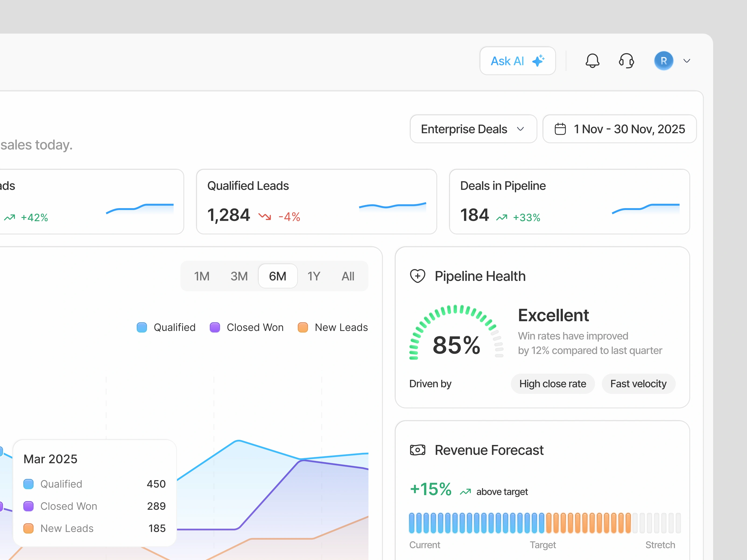
Task: Click Qualified Leads downward trend arrow
Action: 265,216
